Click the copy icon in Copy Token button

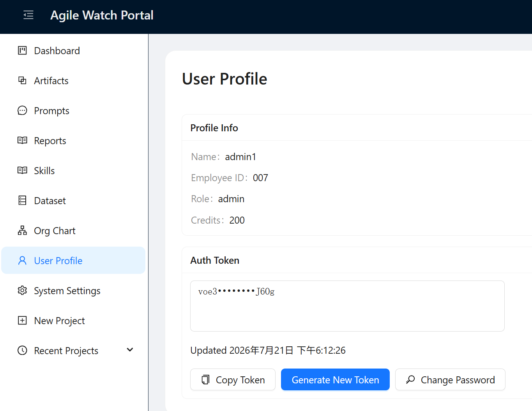205,379
